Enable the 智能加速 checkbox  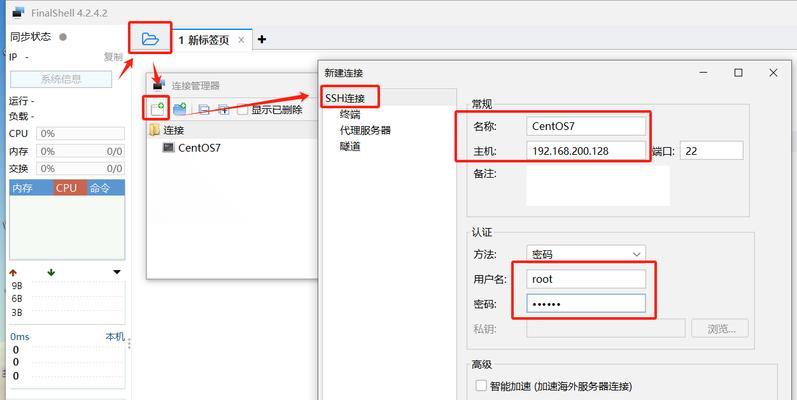(x=481, y=386)
